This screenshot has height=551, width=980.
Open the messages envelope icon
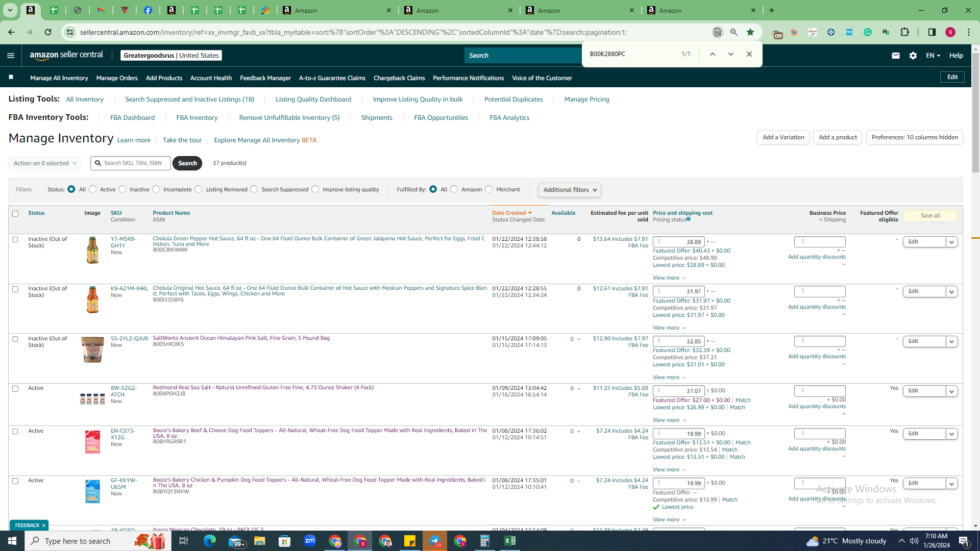coord(895,56)
